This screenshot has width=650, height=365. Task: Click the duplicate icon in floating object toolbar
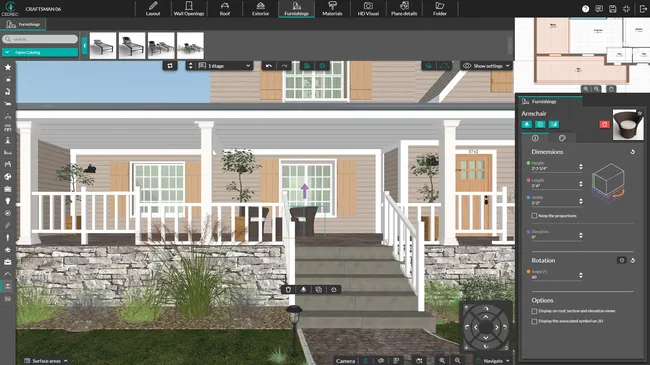click(318, 290)
